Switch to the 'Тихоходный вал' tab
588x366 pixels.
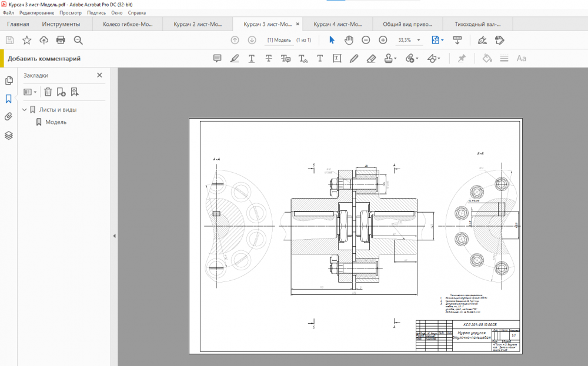tap(477, 24)
